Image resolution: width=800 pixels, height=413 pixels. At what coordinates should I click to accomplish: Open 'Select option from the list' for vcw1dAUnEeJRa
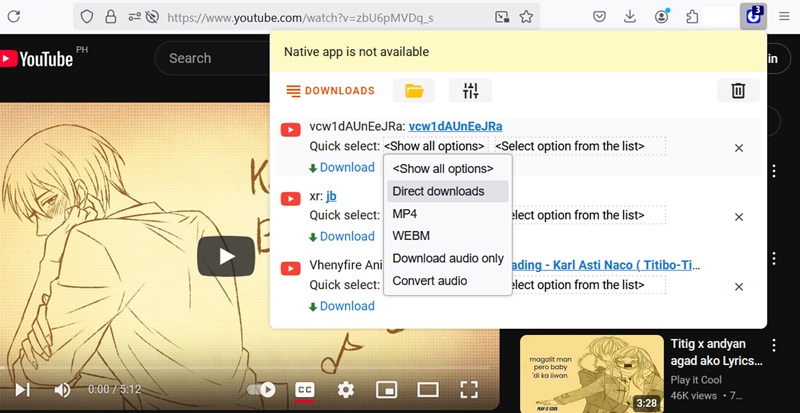click(x=580, y=147)
